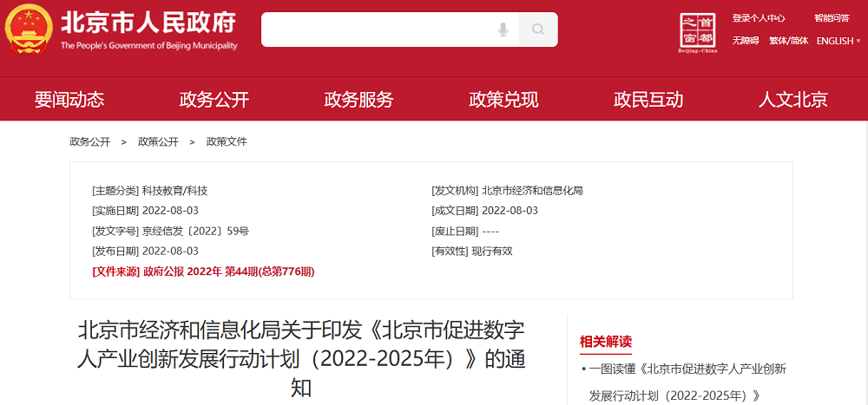
Task: Go to 政策公开 breadcrumb
Action: click(x=158, y=141)
